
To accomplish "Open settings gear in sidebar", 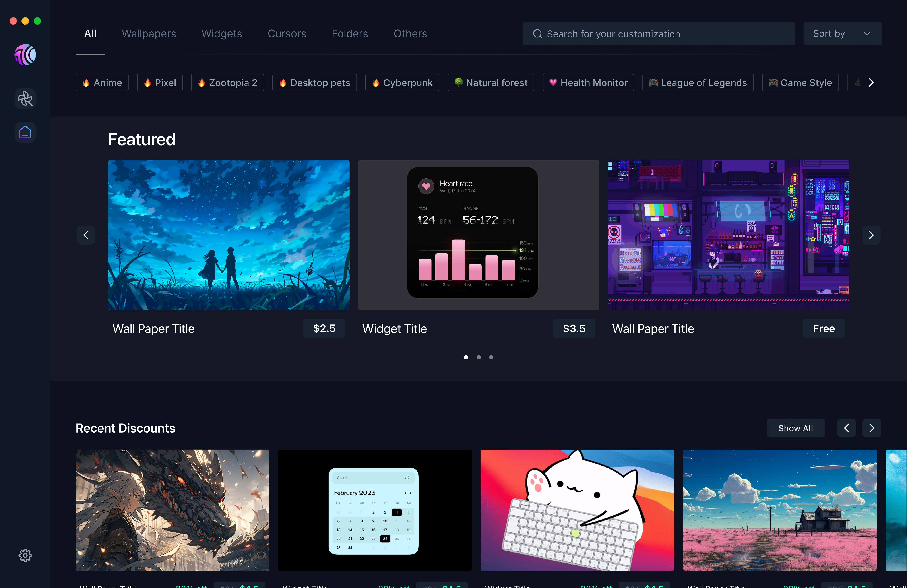I will tap(25, 555).
